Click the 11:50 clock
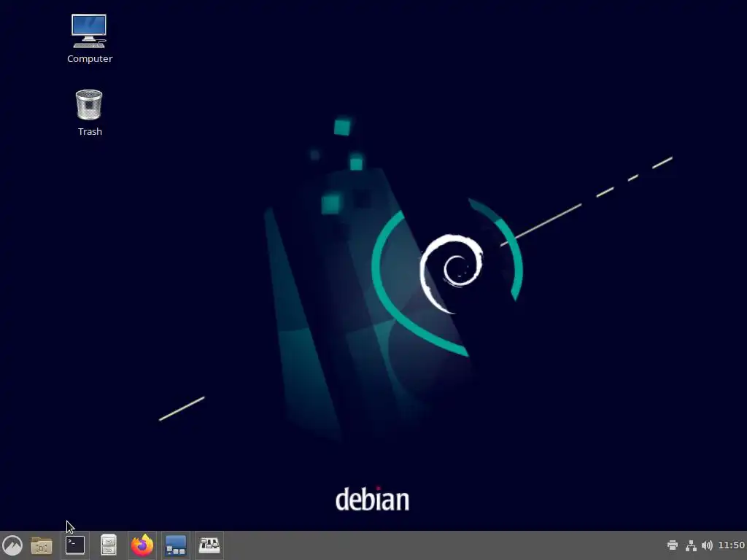Viewport: 747px width, 560px height. (x=731, y=545)
